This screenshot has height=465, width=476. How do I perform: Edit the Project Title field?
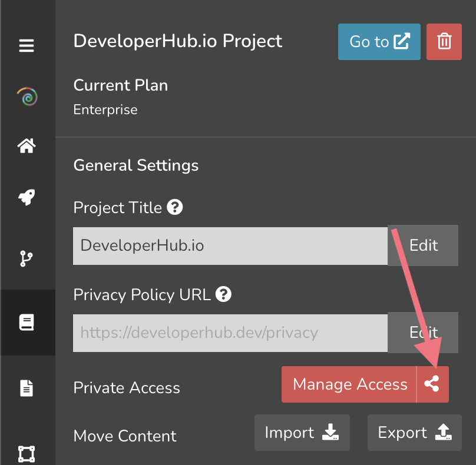coord(423,245)
